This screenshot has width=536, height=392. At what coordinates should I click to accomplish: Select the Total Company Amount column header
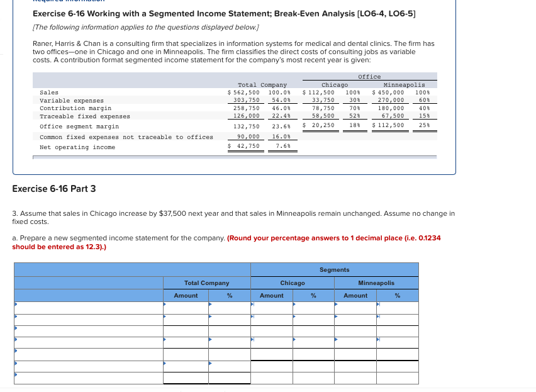tap(186, 296)
